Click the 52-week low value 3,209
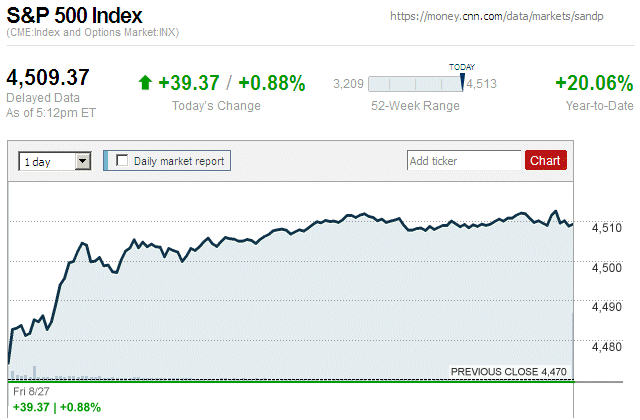 (346, 84)
